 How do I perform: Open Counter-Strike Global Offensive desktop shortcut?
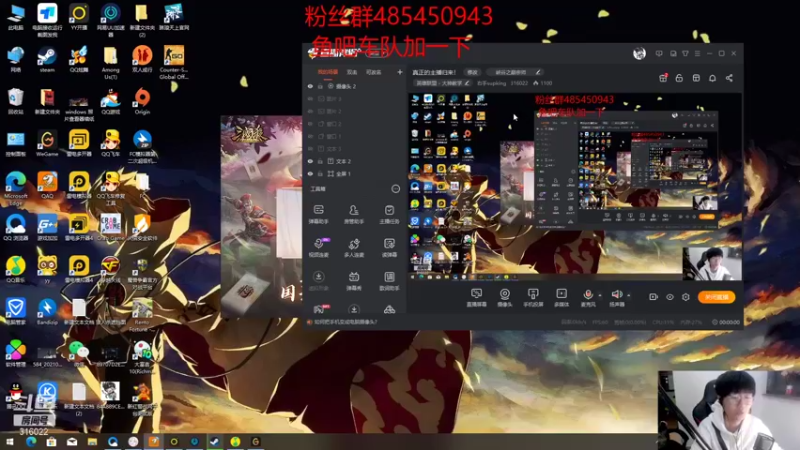[173, 62]
